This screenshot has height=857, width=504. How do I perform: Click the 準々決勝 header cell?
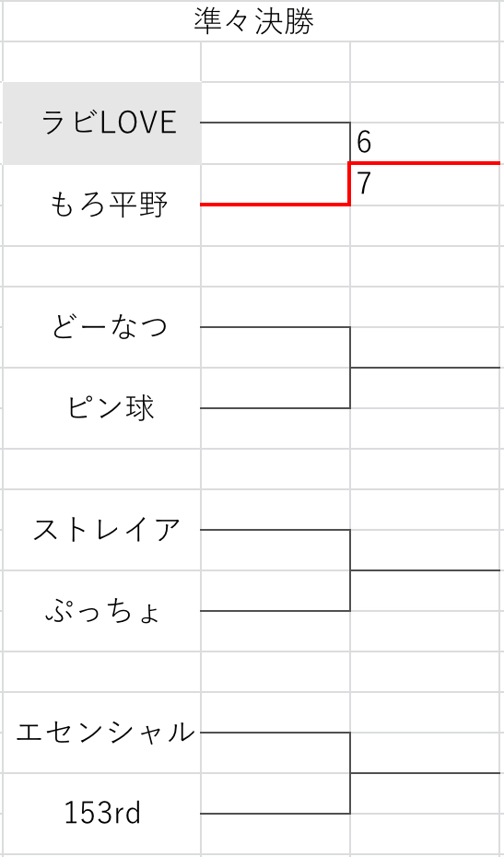click(x=253, y=21)
